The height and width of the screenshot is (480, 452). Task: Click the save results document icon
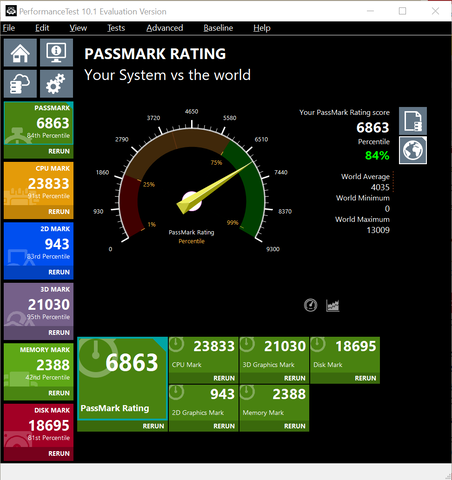coord(413,121)
